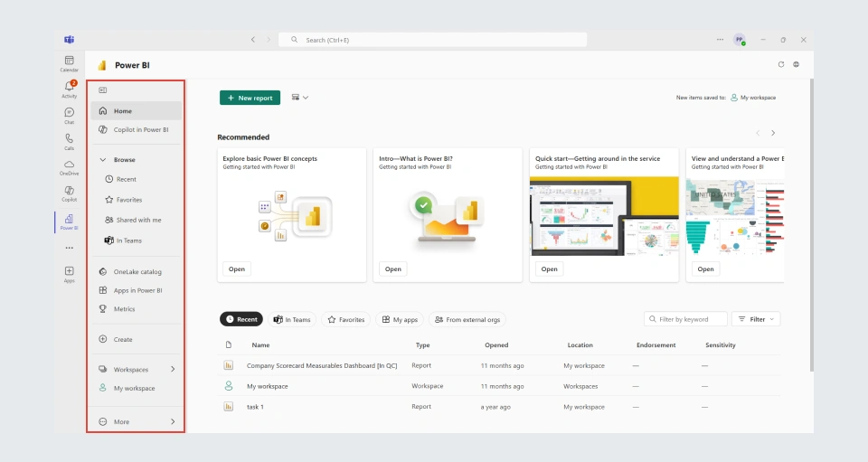Reload the Power BI tab

(x=781, y=65)
